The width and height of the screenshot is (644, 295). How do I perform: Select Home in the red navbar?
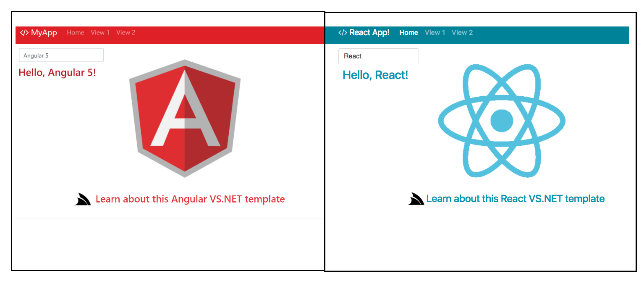[x=75, y=32]
